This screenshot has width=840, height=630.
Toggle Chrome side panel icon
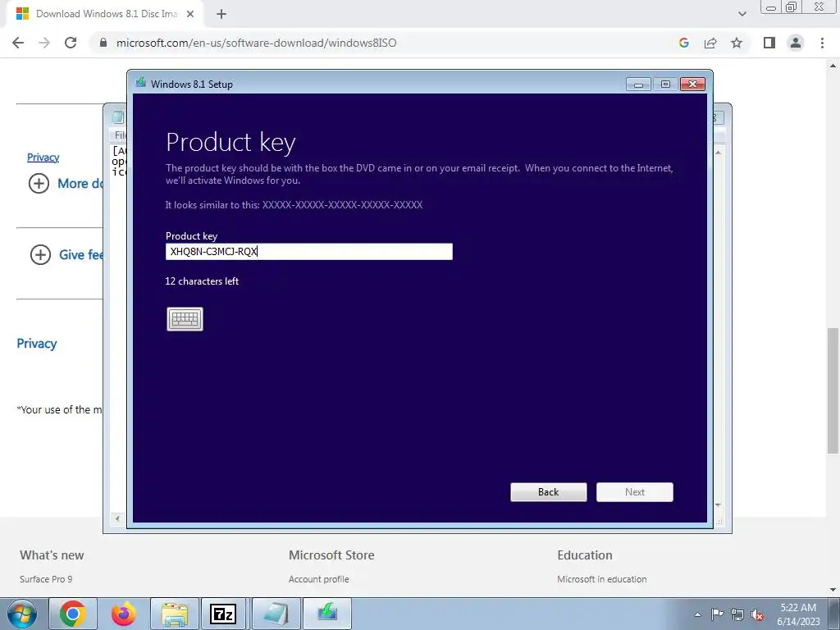pos(769,43)
